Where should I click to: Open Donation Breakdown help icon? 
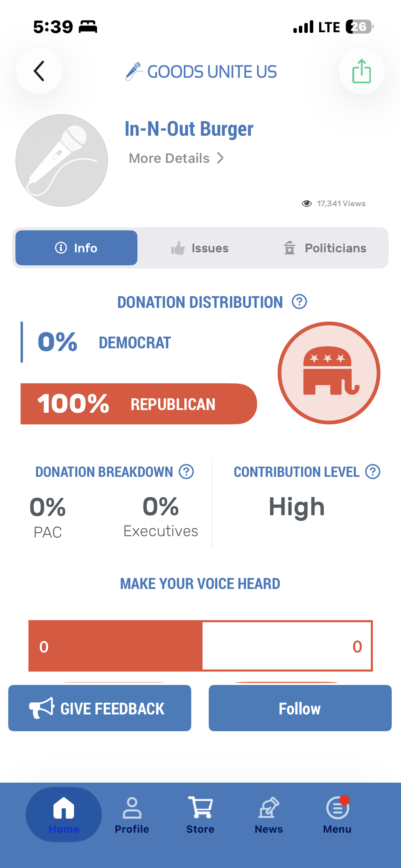(x=186, y=472)
